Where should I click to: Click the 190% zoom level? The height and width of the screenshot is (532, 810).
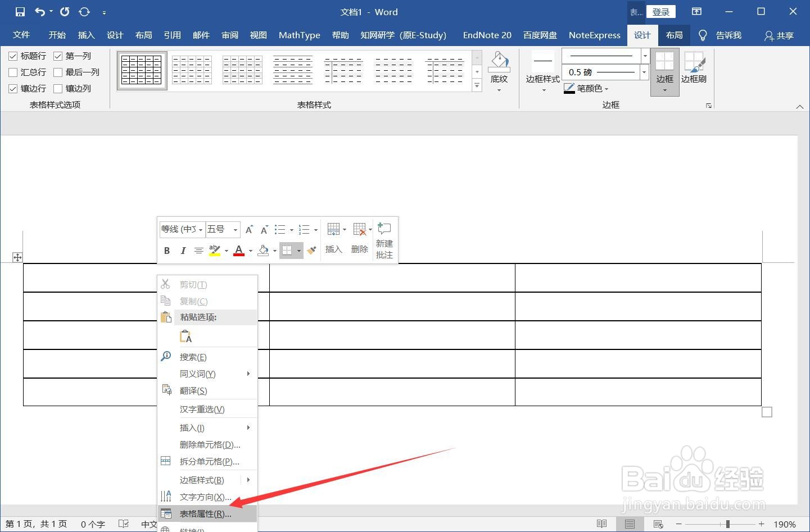[785, 524]
